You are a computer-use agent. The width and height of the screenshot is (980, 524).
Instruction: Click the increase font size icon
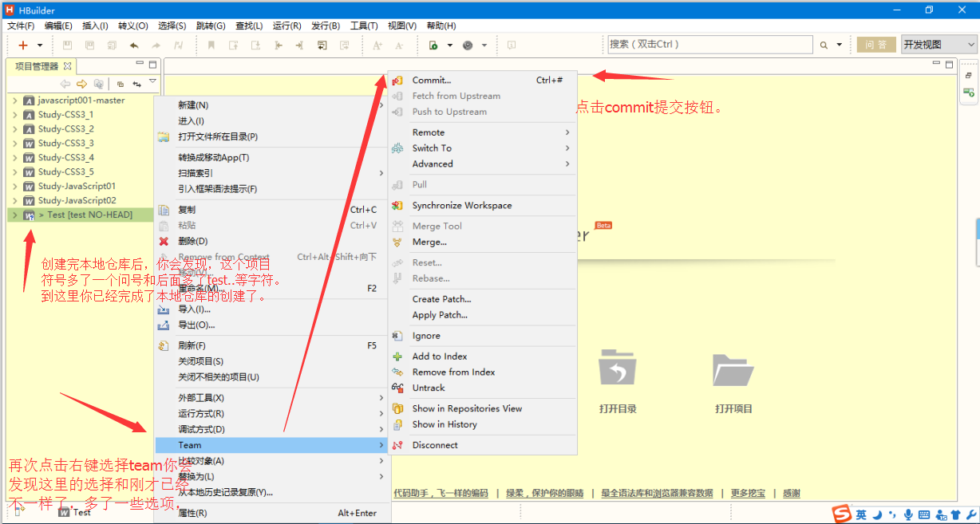click(377, 45)
